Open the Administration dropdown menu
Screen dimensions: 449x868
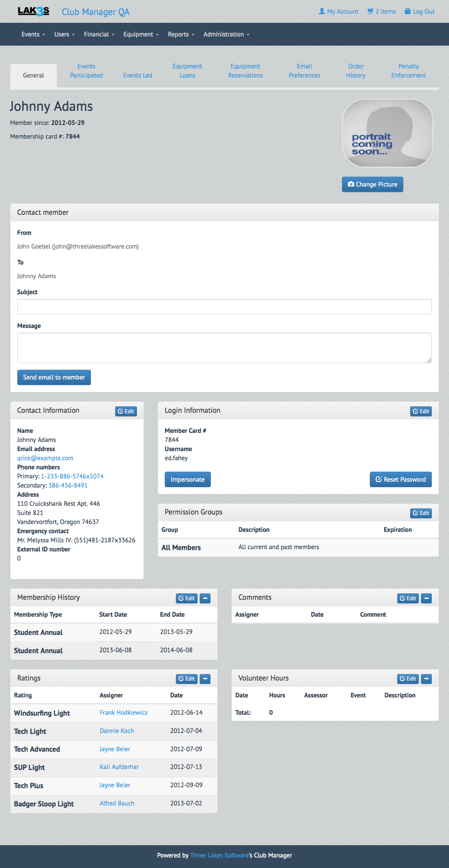coord(226,35)
